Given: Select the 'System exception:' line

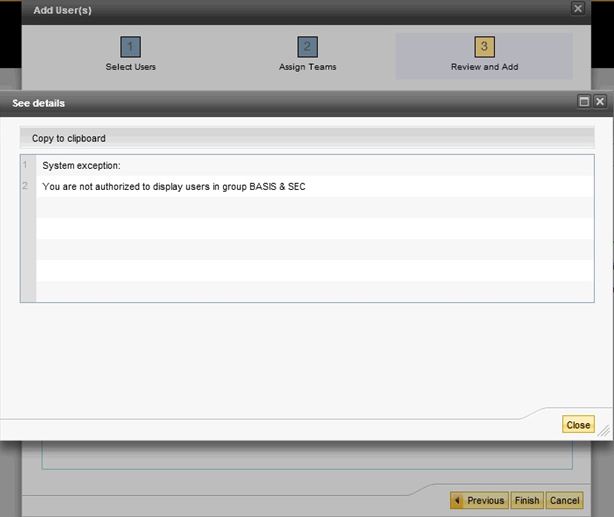Looking at the screenshot, I should [x=315, y=165].
